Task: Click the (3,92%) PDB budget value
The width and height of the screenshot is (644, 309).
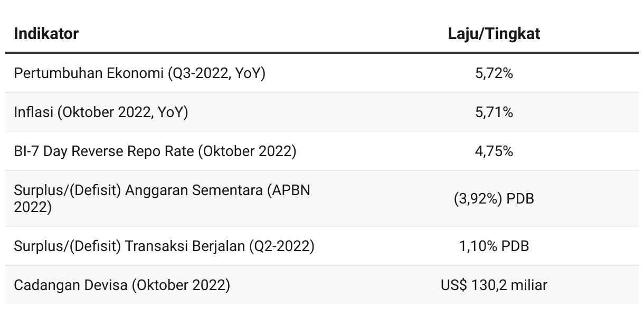Action: pos(494,199)
